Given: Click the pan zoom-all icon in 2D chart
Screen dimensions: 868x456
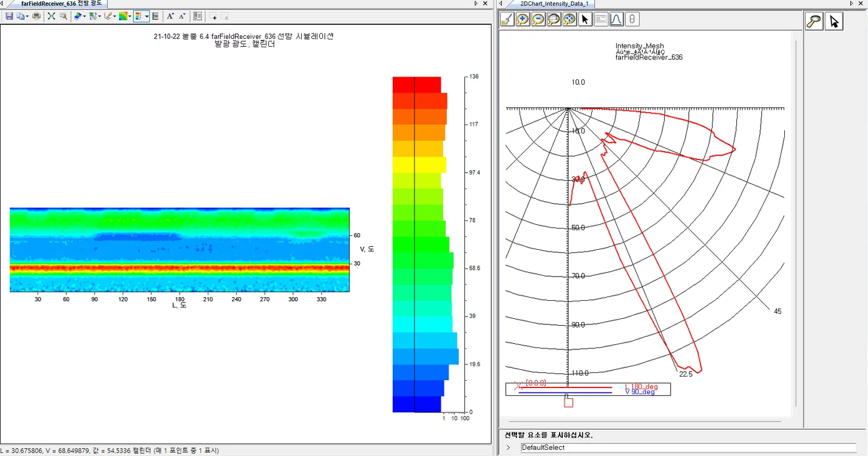Looking at the screenshot, I should click(x=569, y=19).
